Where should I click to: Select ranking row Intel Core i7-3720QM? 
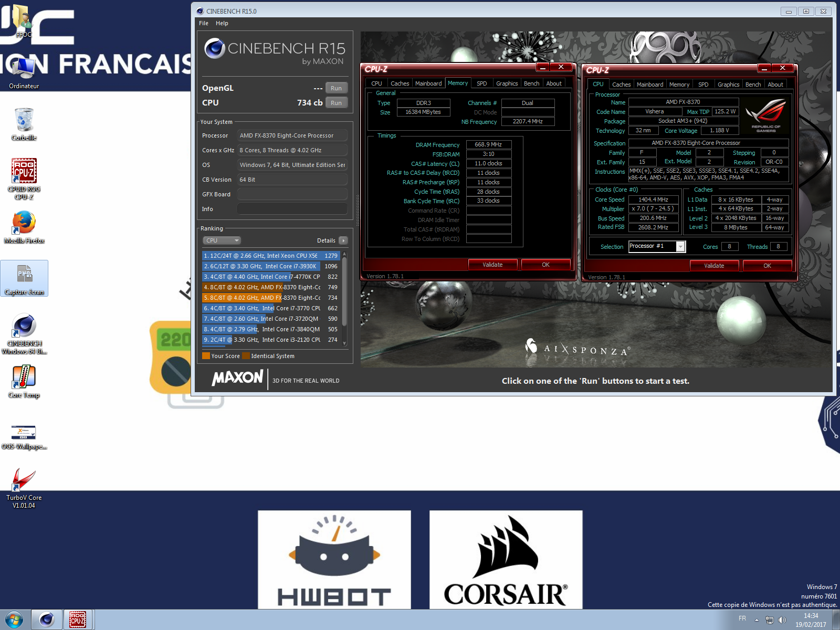click(x=271, y=319)
